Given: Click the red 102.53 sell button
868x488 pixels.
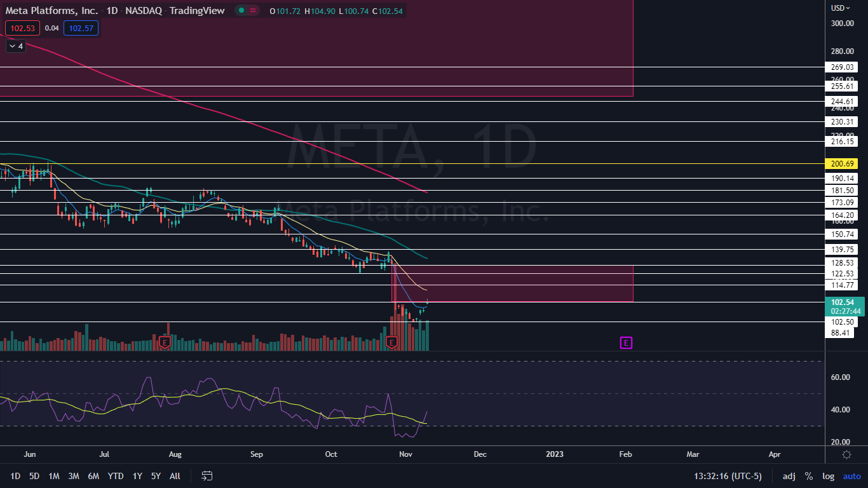Looking at the screenshot, I should point(23,28).
